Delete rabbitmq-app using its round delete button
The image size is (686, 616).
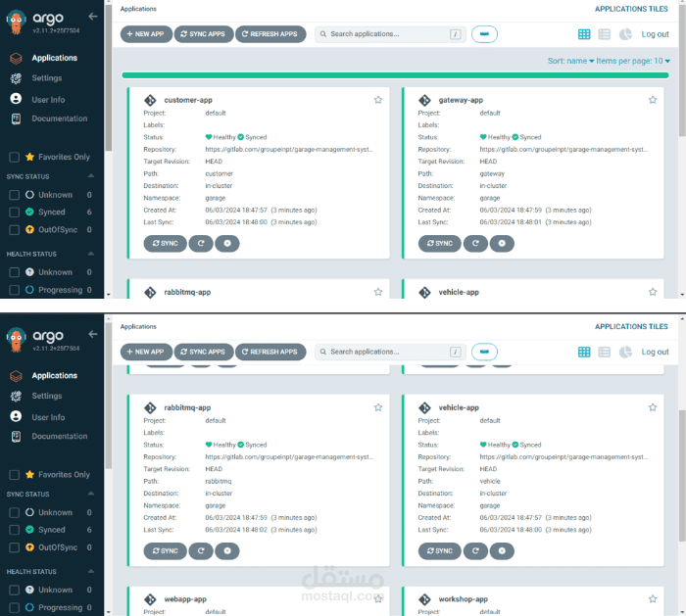(x=227, y=550)
